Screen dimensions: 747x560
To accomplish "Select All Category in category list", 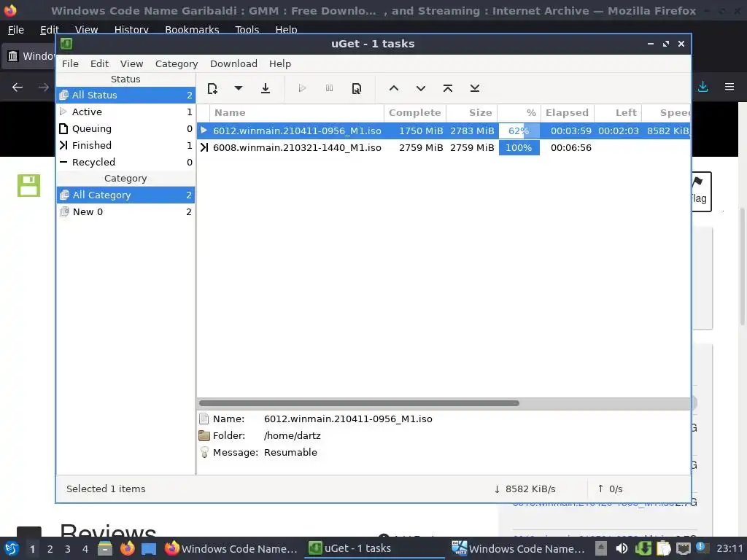I will pos(125,195).
